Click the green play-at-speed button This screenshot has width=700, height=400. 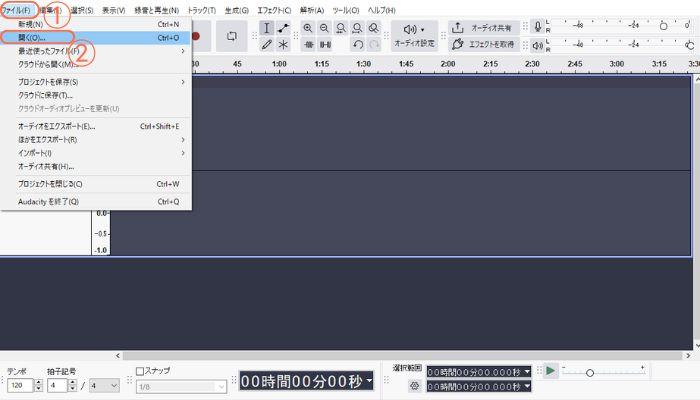(550, 371)
